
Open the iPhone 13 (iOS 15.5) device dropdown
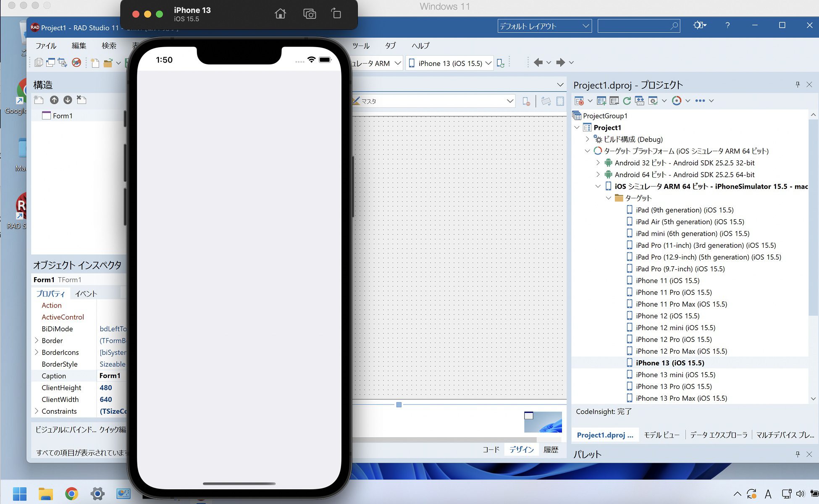[x=449, y=63]
